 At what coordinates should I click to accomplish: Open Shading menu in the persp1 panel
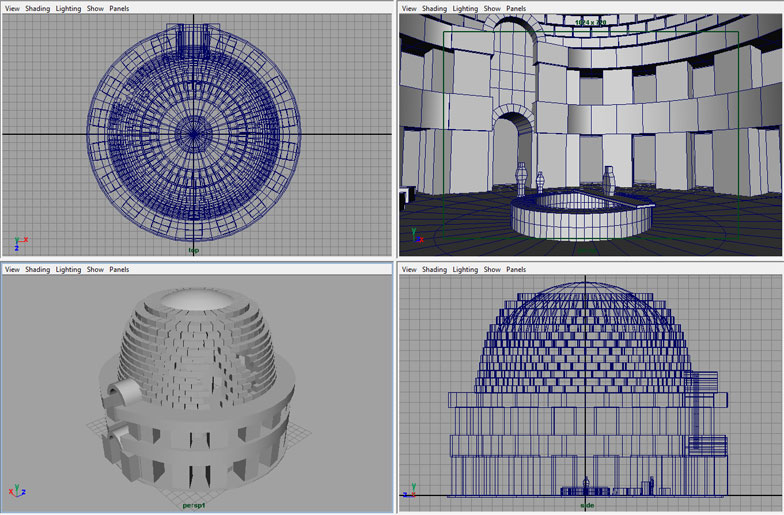tap(37, 269)
